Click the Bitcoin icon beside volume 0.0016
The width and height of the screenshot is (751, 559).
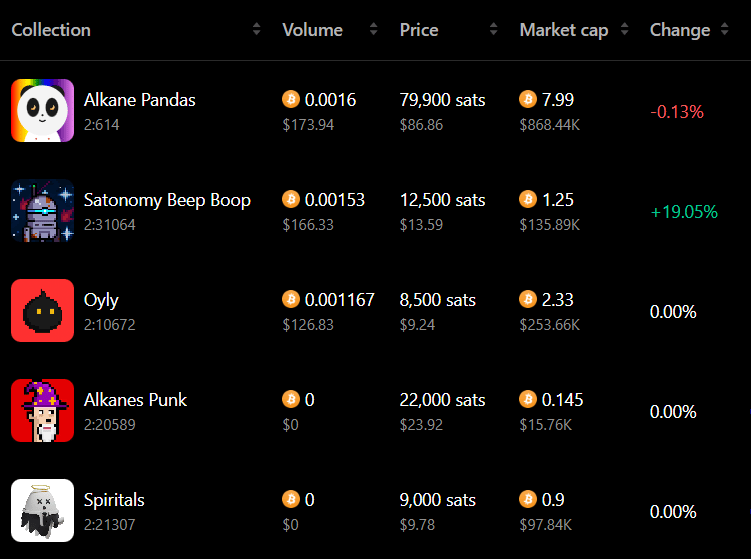pyautogui.click(x=291, y=99)
